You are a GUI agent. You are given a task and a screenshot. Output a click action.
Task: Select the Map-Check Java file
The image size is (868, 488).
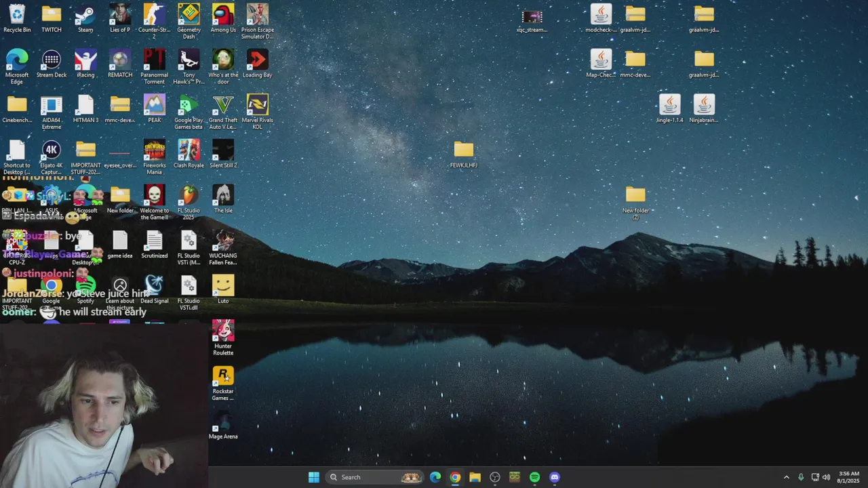601,64
